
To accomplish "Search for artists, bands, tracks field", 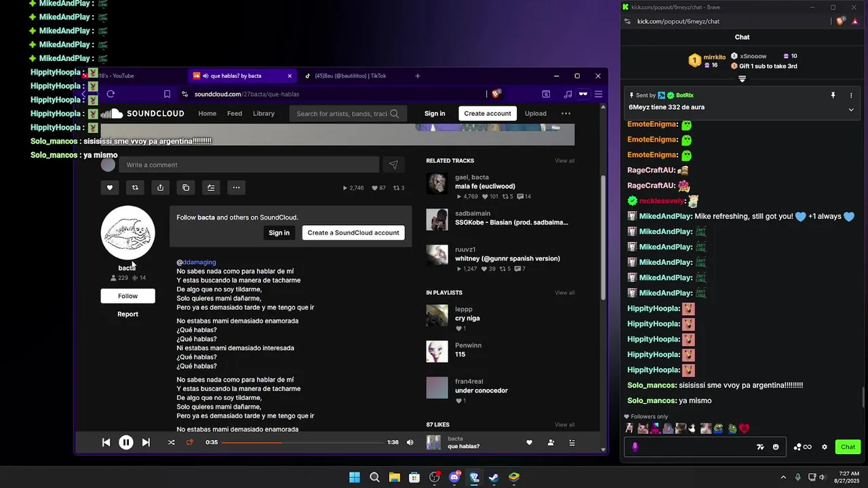I will 348,113.
